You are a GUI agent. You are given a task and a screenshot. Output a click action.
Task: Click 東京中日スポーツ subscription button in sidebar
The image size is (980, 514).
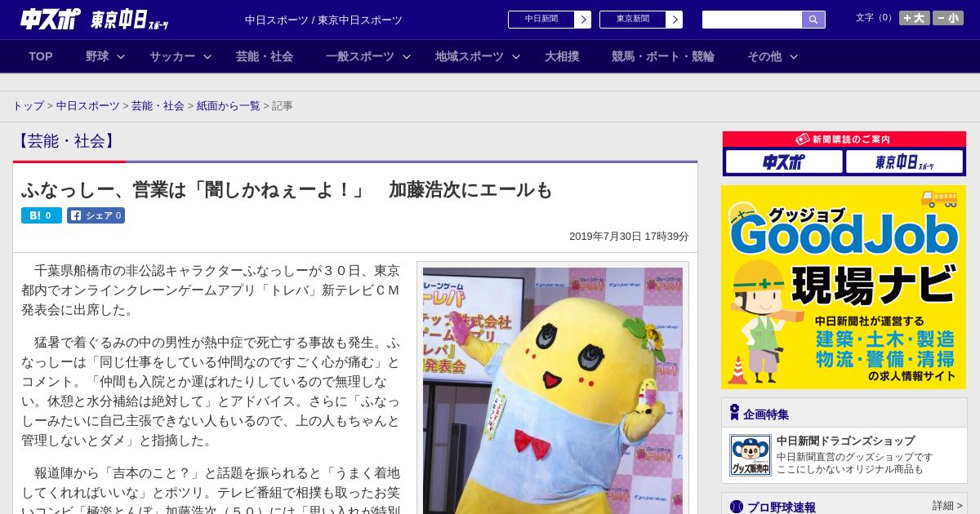tap(904, 162)
